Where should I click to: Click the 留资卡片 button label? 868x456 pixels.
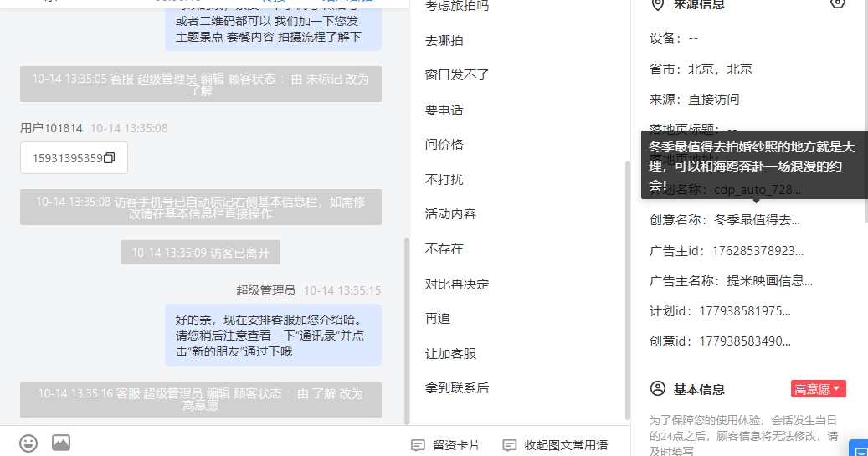(457, 445)
